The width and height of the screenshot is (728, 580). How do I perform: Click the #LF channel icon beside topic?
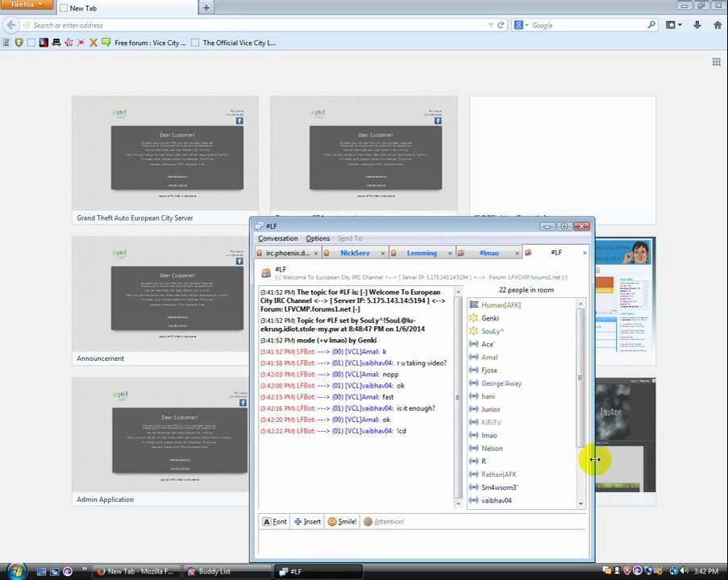(266, 273)
